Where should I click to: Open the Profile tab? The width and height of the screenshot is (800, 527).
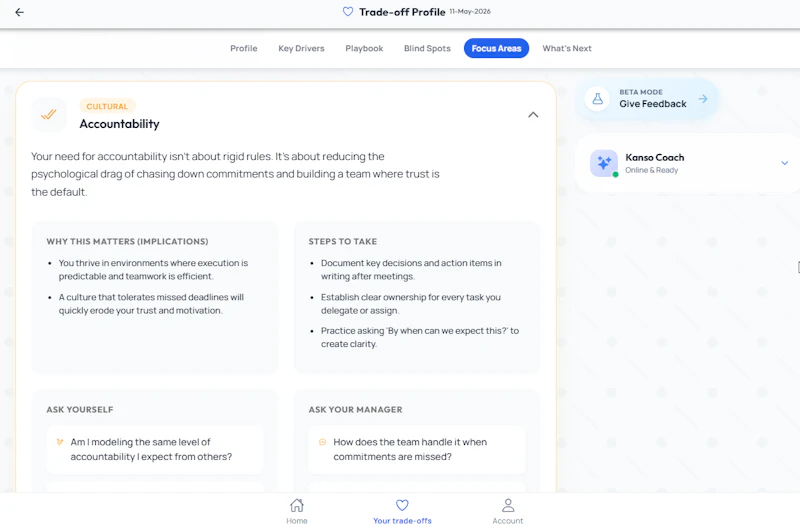pyautogui.click(x=243, y=48)
